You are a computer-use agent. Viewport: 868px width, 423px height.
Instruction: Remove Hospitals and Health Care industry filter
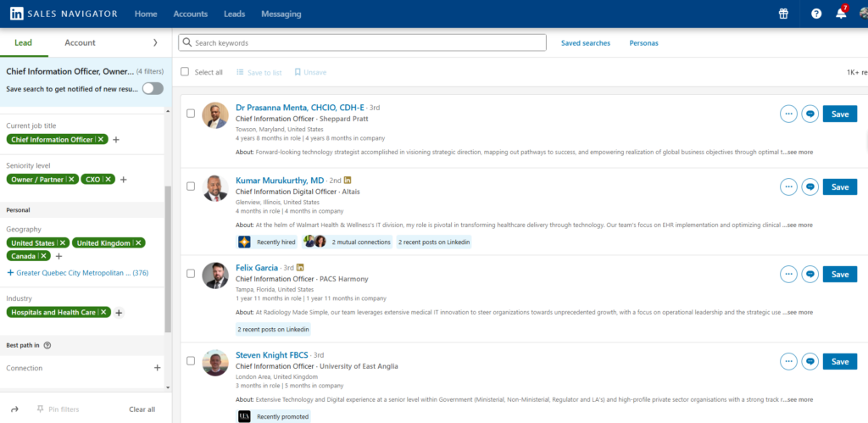103,312
